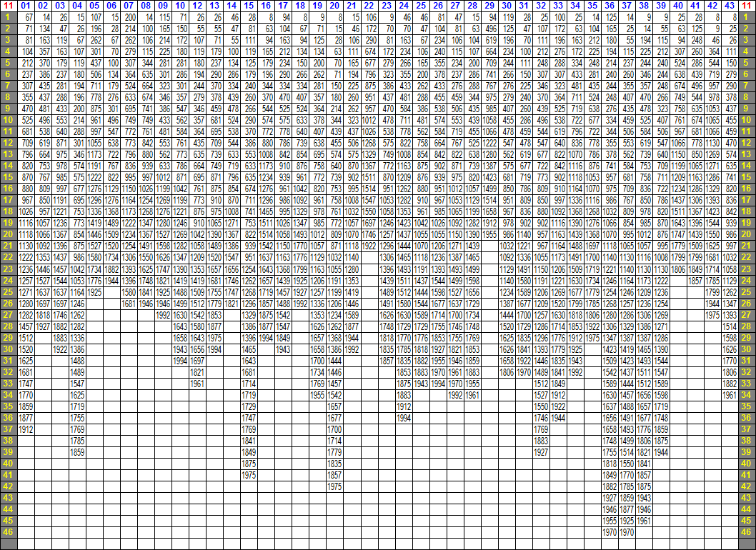Select value 1927 in column 32
This screenshot has height=550, width=756.
click(x=541, y=452)
